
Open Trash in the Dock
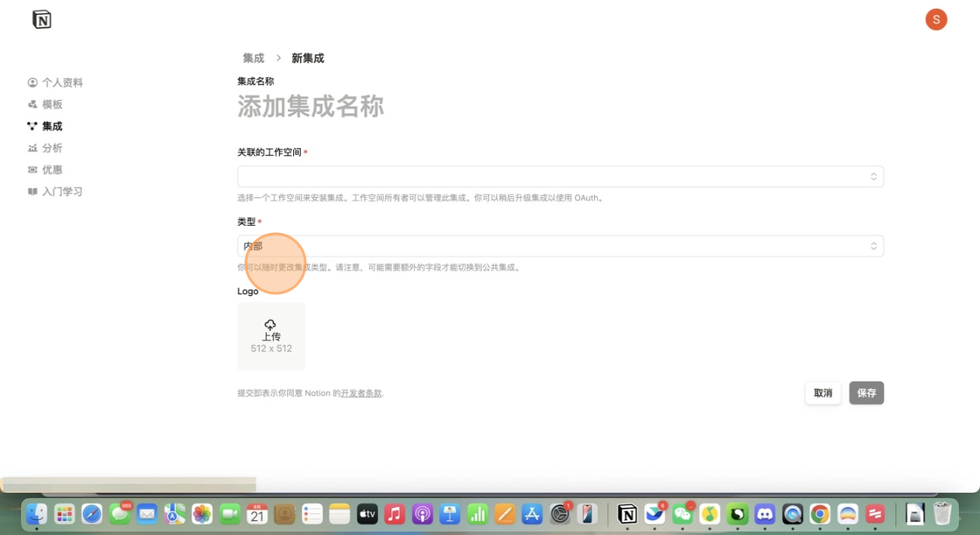[x=942, y=514]
